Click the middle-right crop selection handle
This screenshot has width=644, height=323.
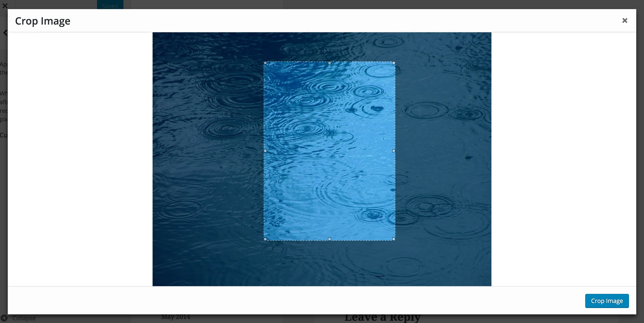(x=394, y=151)
